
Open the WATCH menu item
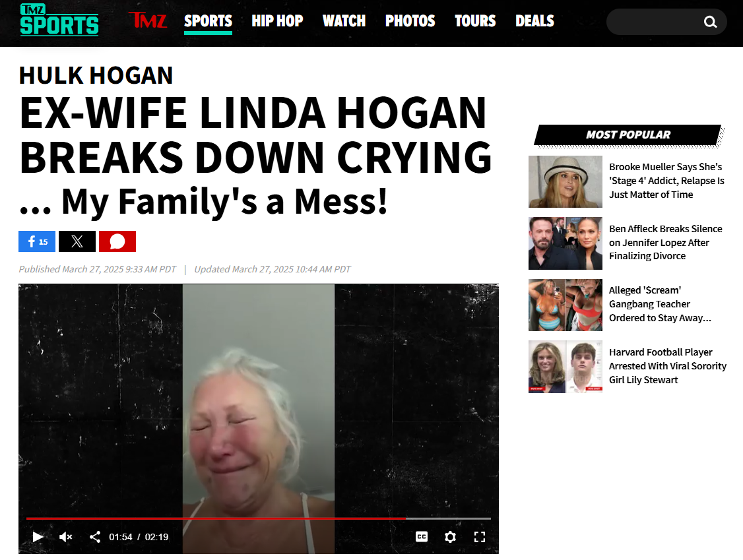click(x=344, y=21)
